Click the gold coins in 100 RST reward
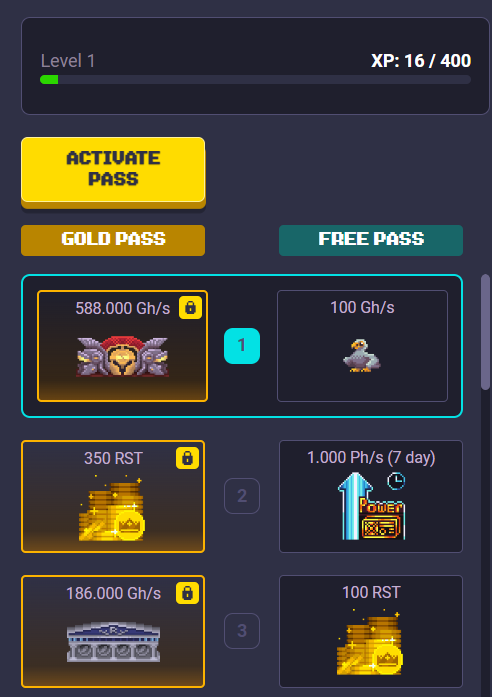The width and height of the screenshot is (492, 697). coord(370,643)
